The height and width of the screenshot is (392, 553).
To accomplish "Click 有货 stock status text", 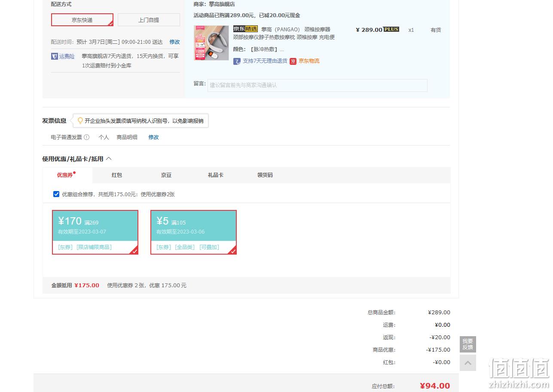I will click(x=436, y=30).
